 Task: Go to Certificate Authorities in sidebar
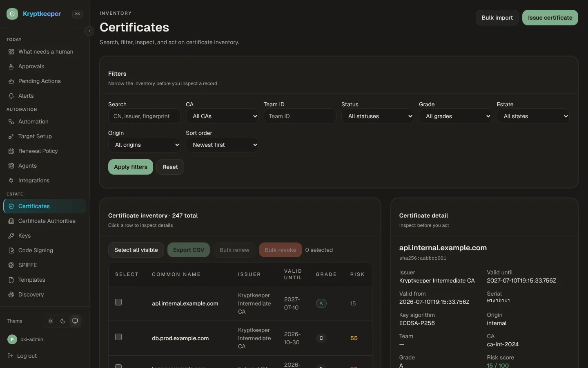[45, 221]
